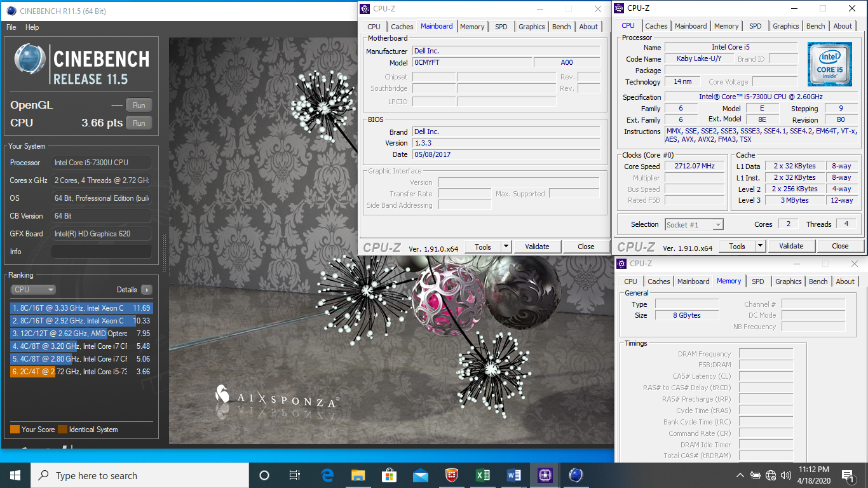
Task: Open File Explorer from taskbar
Action: [x=358, y=475]
